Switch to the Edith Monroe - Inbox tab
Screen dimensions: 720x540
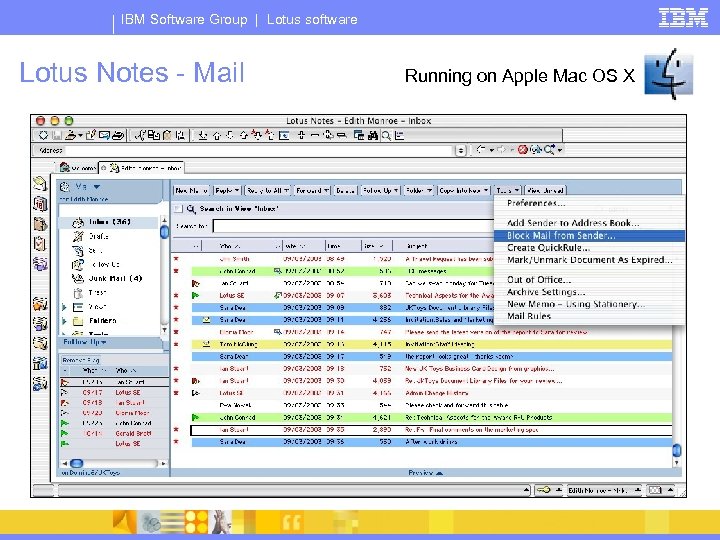(142, 168)
